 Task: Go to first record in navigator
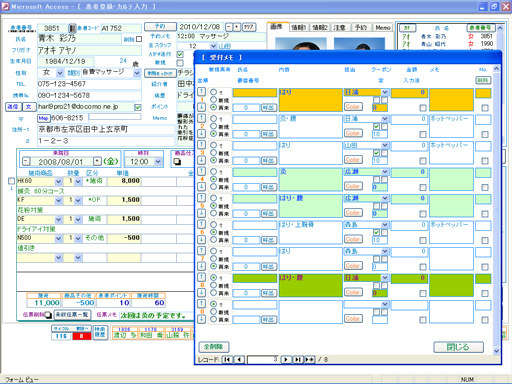227,359
